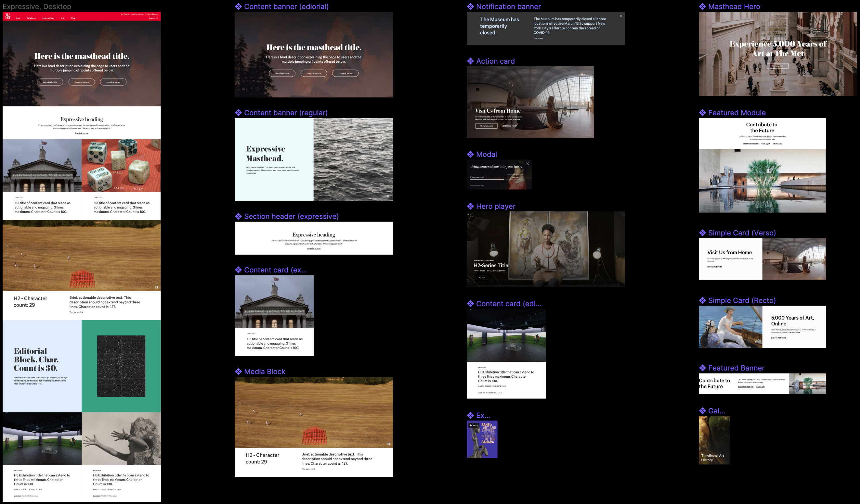860x504 pixels.
Task: Pause the Media Block wheat field video
Action: [x=389, y=444]
